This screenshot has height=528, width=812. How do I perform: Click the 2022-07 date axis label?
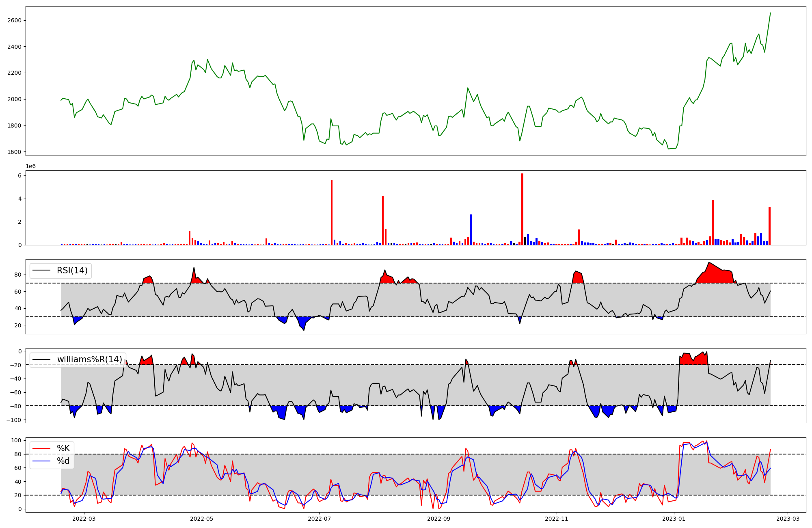click(320, 519)
